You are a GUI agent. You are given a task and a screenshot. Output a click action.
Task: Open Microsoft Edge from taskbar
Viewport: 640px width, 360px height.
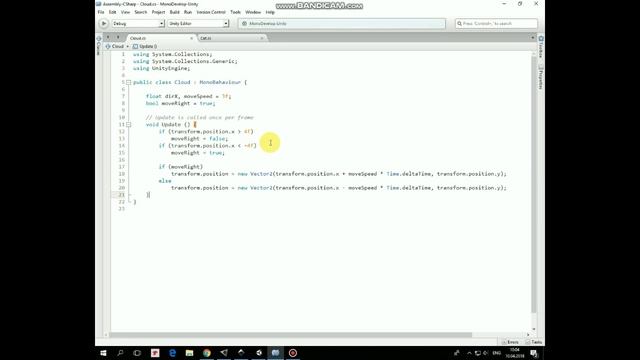[x=172, y=353]
